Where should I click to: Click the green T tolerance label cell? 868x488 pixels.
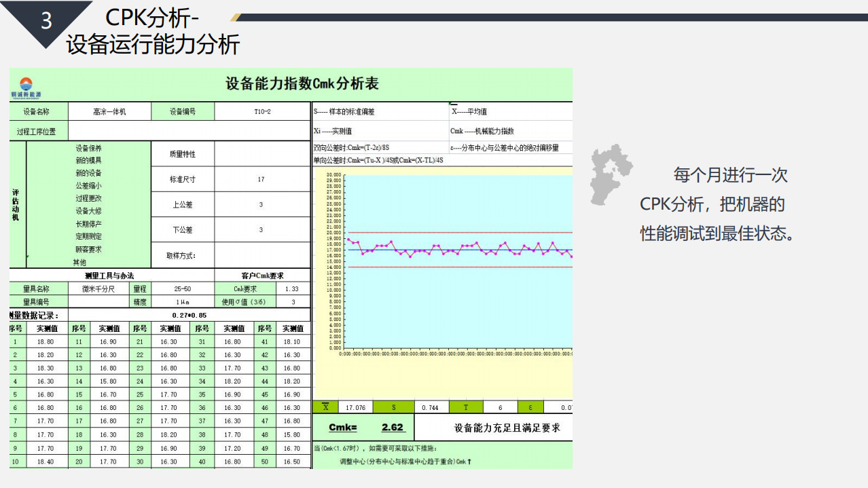point(465,407)
